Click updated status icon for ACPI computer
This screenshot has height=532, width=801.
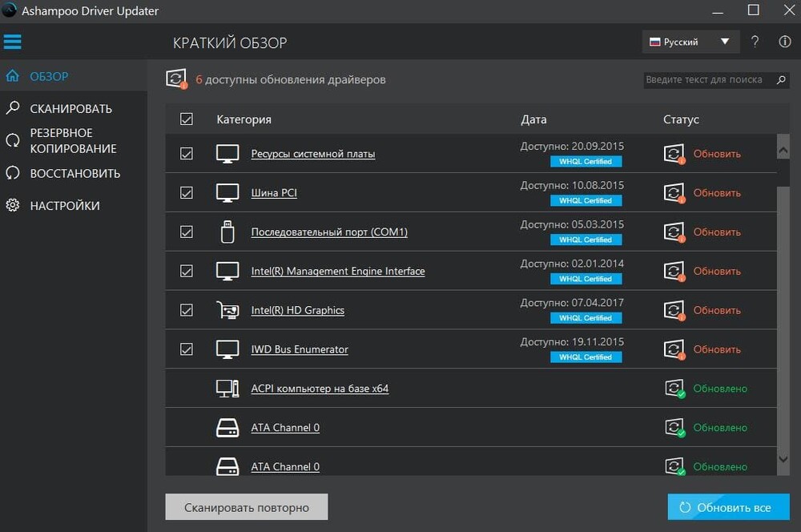674,389
